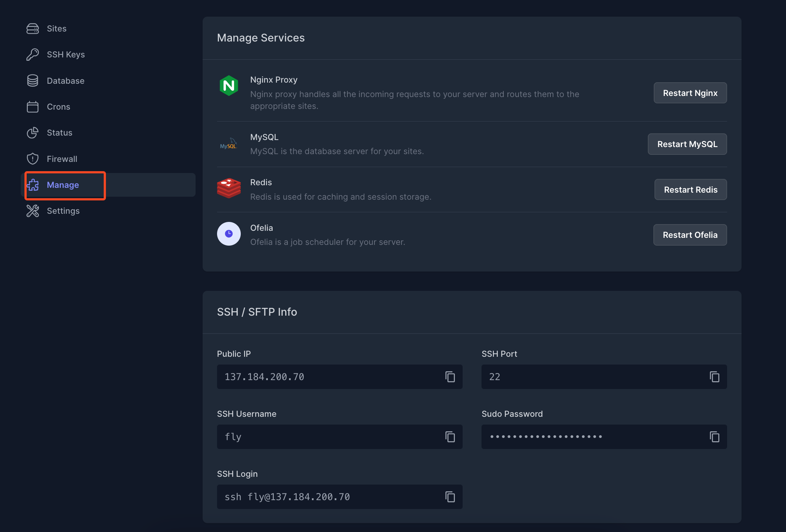Open the Sites menu item
786x532 pixels.
[x=108, y=29]
